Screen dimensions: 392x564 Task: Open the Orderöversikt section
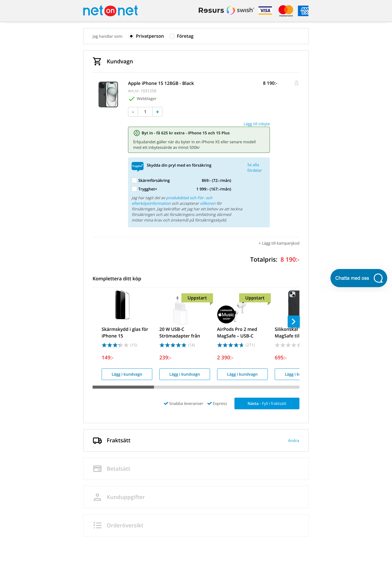pos(125,525)
